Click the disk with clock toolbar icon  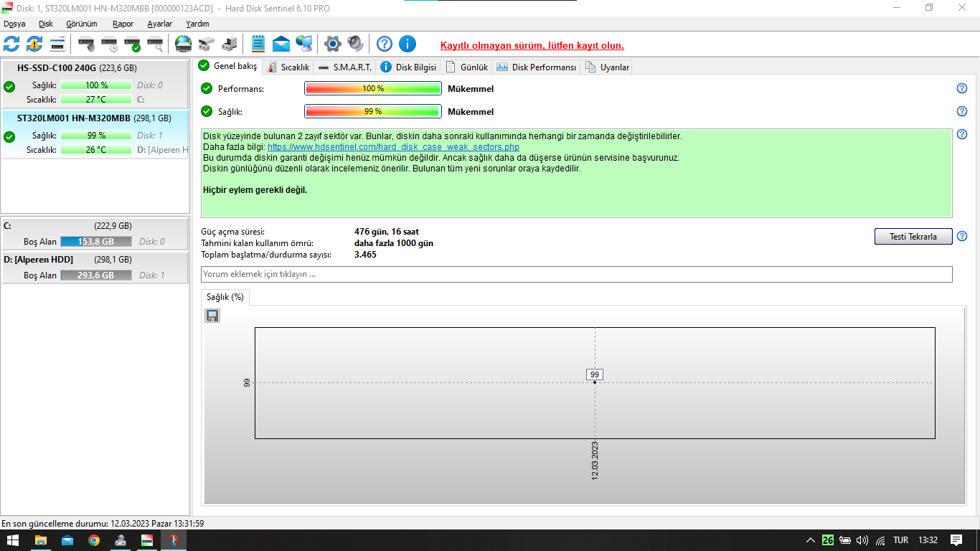(x=109, y=44)
